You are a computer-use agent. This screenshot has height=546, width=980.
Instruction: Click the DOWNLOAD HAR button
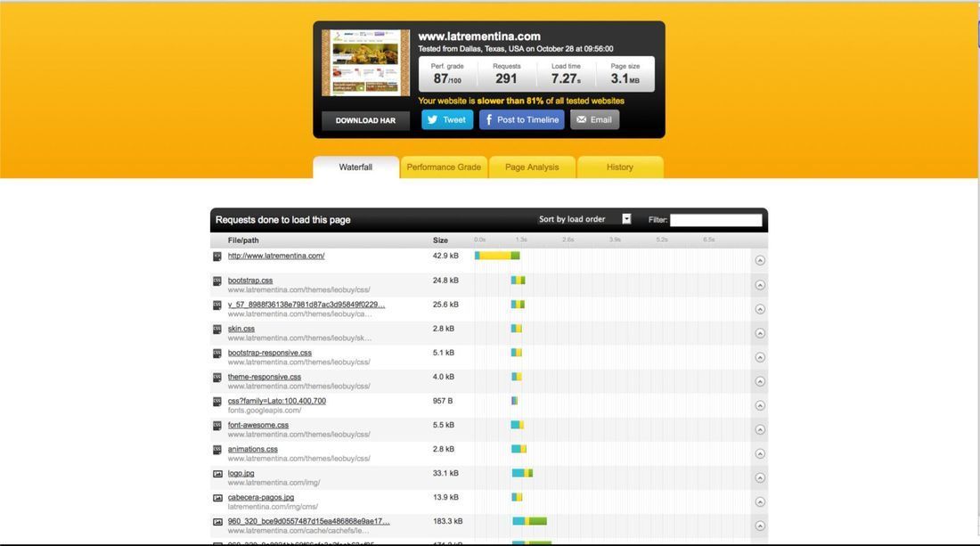tap(365, 120)
